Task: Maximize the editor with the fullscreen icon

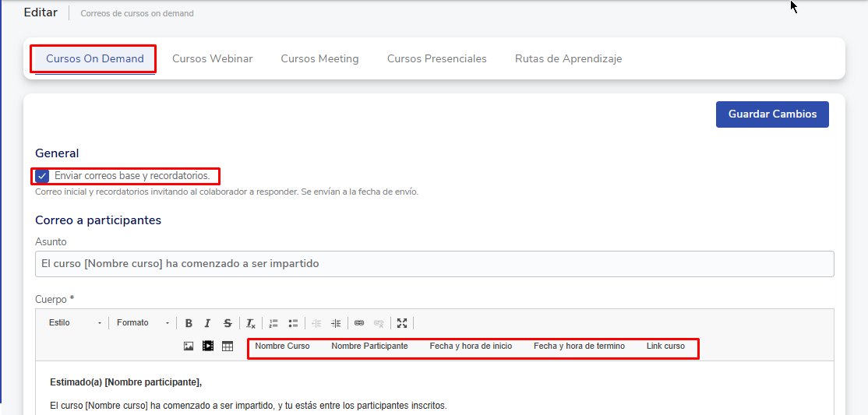Action: pos(402,323)
